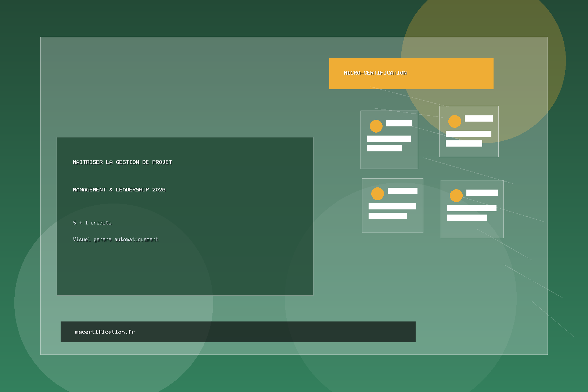The height and width of the screenshot is (392, 588).
Task: Click the 5 + 1 credits label
Action: [x=92, y=223]
